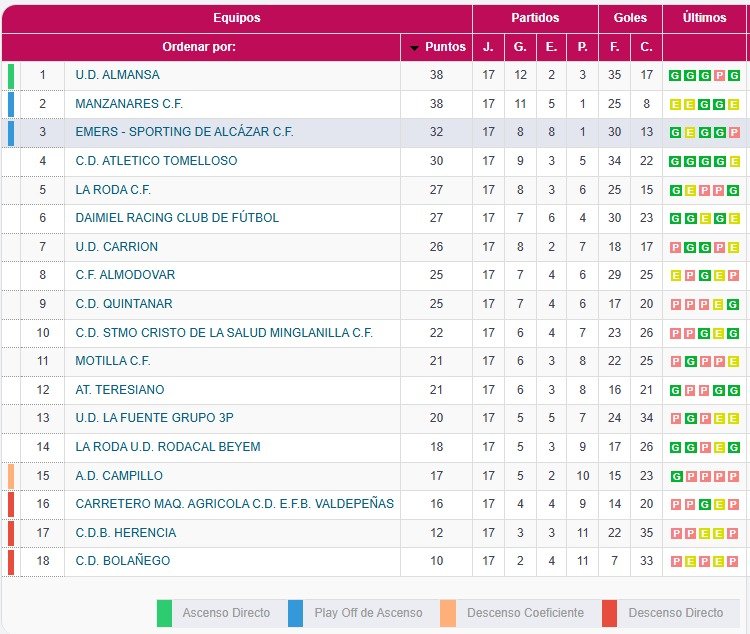The height and width of the screenshot is (634, 750).
Task: Click the yellow E result in EMERS - SPORTING's row
Action: pos(690,133)
